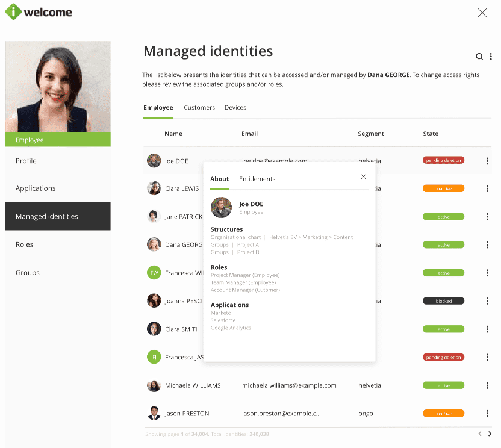
Task: Open the Entitlements tab in popup
Action: pos(257,179)
